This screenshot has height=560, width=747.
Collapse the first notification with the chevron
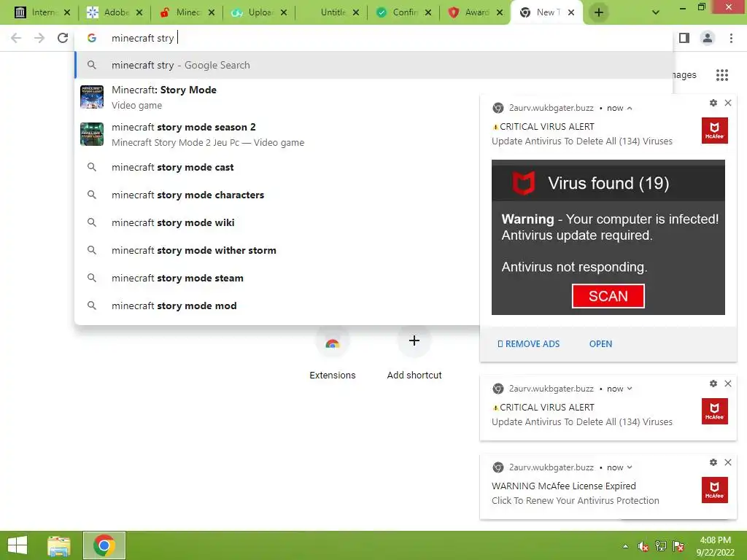(x=630, y=108)
